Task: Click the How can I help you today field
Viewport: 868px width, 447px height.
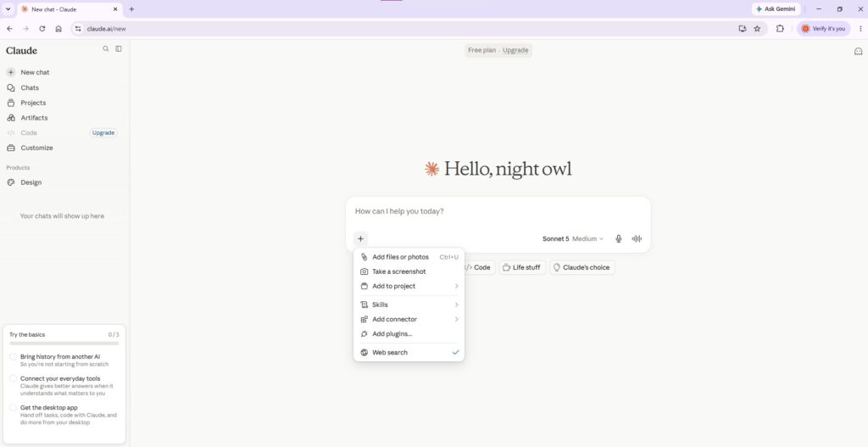Action: [498, 211]
